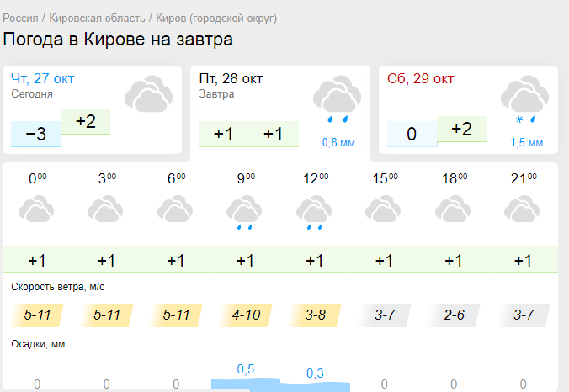Click the 5-11 wind speed at 0:00
The width and height of the screenshot is (569, 392).
(x=38, y=315)
